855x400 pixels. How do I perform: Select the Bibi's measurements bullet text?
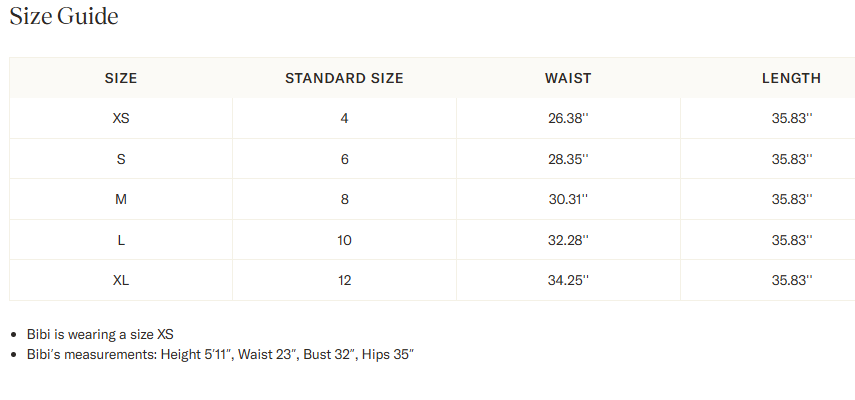[220, 355]
